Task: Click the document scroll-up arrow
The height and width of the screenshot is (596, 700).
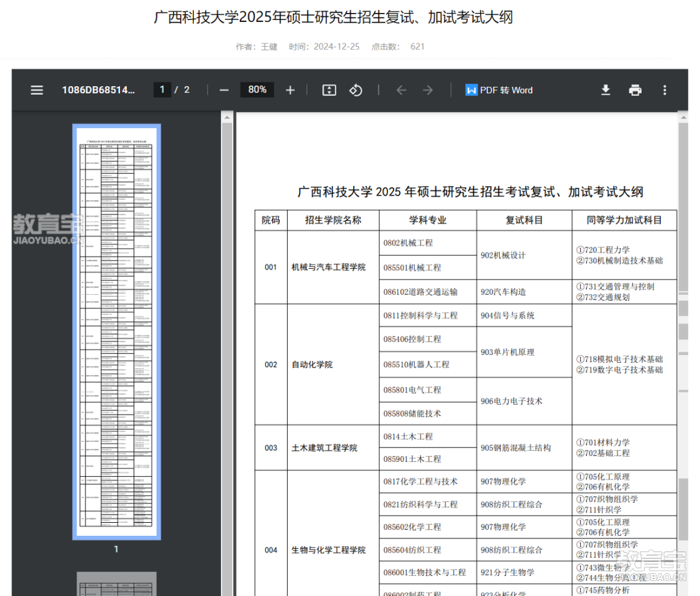Action: [x=684, y=117]
